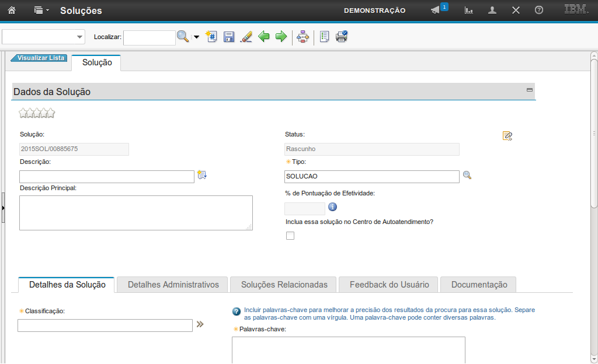
Task: Click the Visualizar Lista button
Action: click(40, 58)
